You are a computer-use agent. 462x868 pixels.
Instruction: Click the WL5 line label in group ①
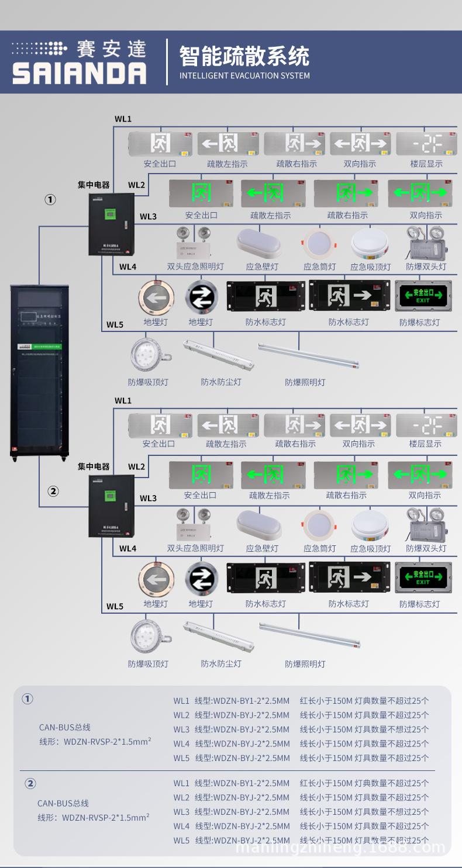coord(115,324)
